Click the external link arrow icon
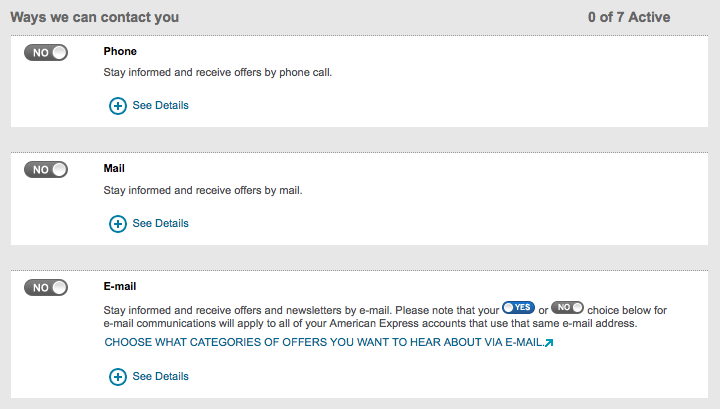Viewport: 720px width, 409px height. click(549, 343)
